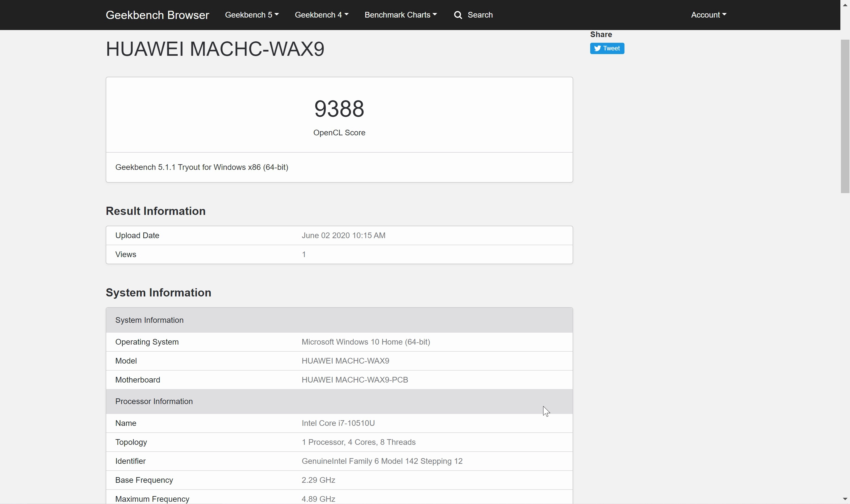Expand the Benchmark Charts menu
The height and width of the screenshot is (504, 850).
tap(401, 15)
